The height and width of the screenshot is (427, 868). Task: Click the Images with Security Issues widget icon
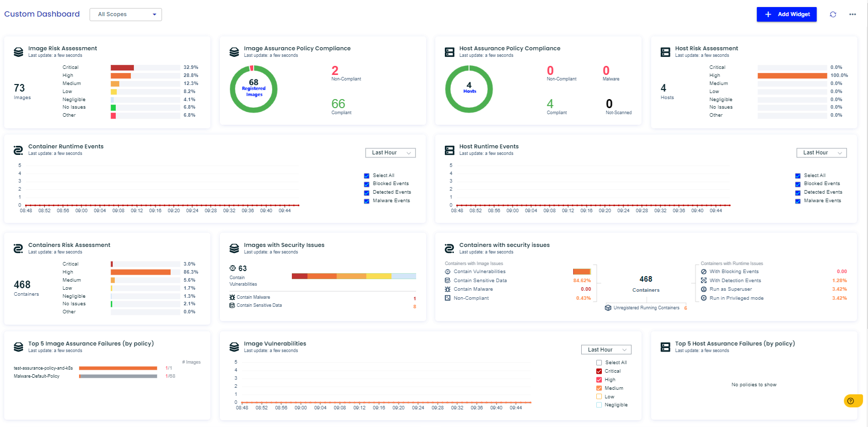234,248
